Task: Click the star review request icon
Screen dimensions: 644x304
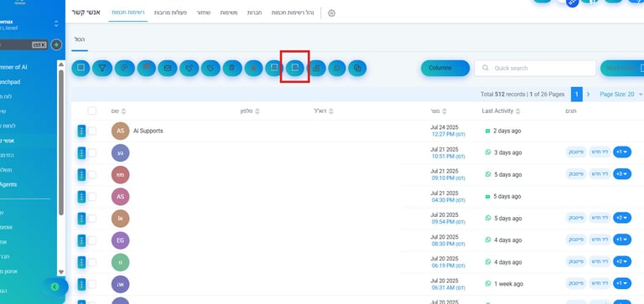Action: 253,68
